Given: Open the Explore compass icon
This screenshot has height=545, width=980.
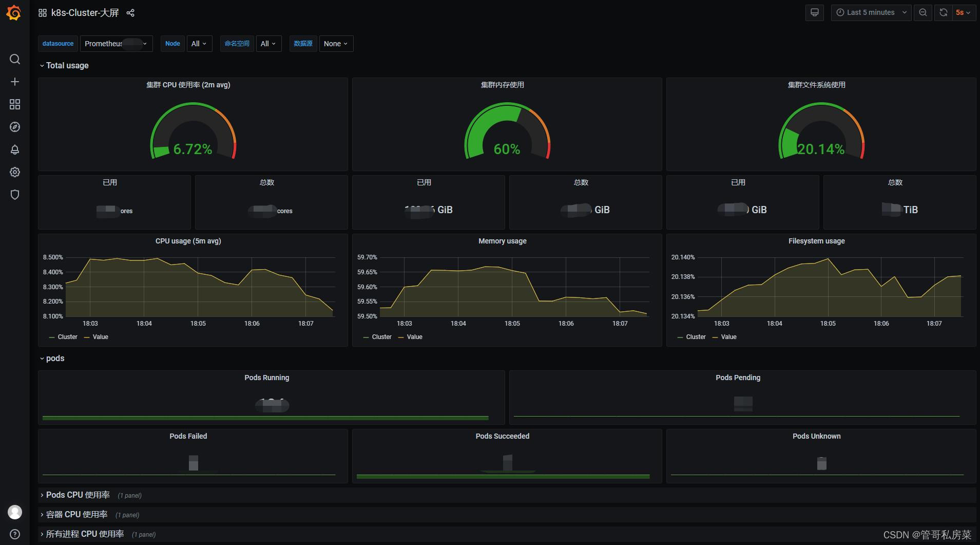Looking at the screenshot, I should coord(15,127).
